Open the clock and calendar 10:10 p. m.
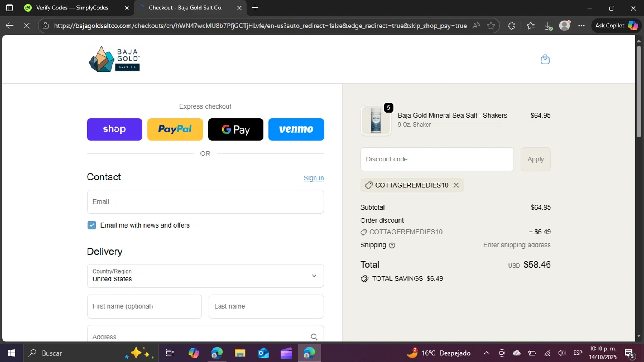 (603, 353)
